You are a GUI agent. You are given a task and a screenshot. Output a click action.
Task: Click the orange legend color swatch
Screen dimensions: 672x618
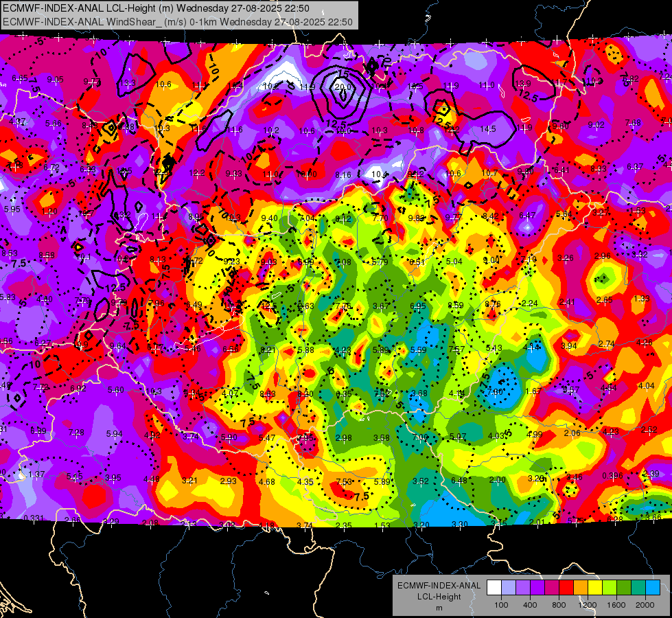581,588
